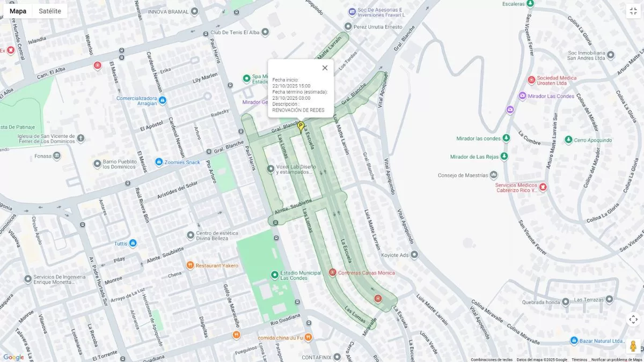
Task: Select the Mapa view tab
Action: coord(18,11)
